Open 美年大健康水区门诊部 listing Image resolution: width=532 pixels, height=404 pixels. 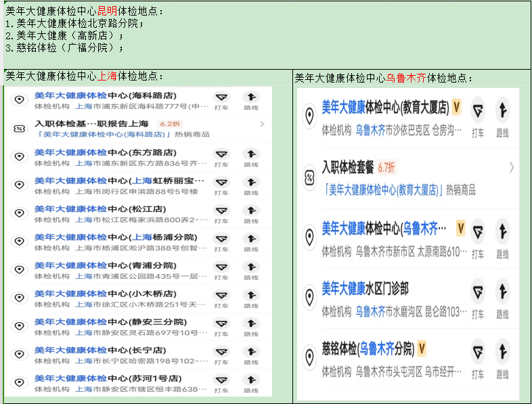365,289
